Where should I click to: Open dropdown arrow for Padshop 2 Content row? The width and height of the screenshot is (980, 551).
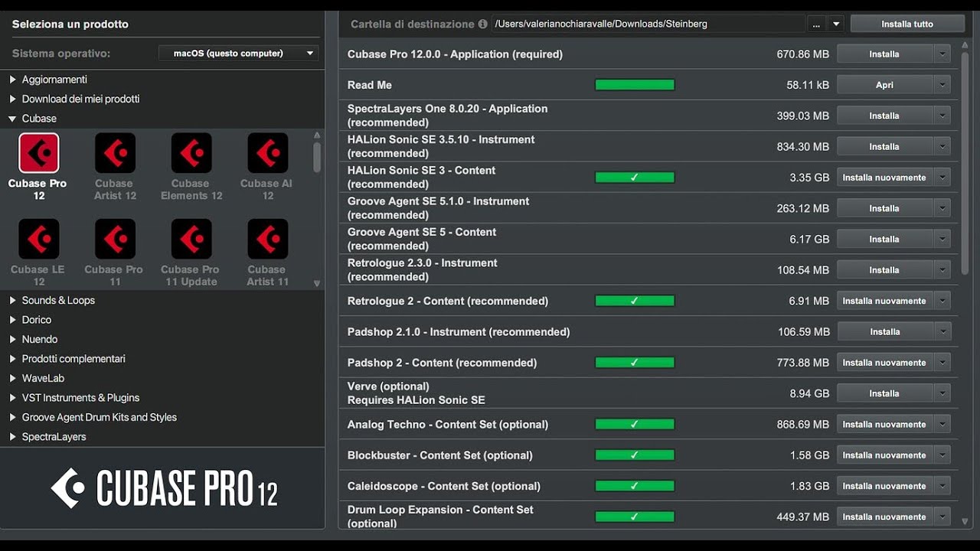click(942, 363)
